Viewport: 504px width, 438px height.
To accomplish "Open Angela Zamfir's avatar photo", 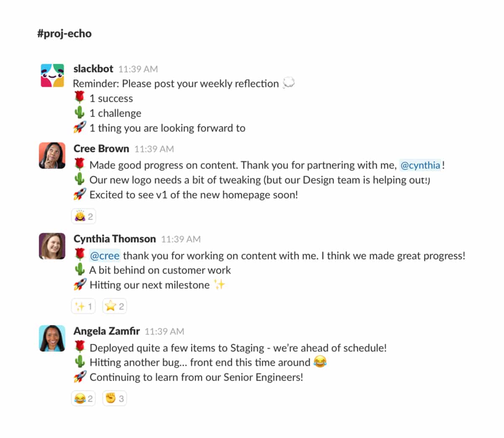I will tap(52, 338).
